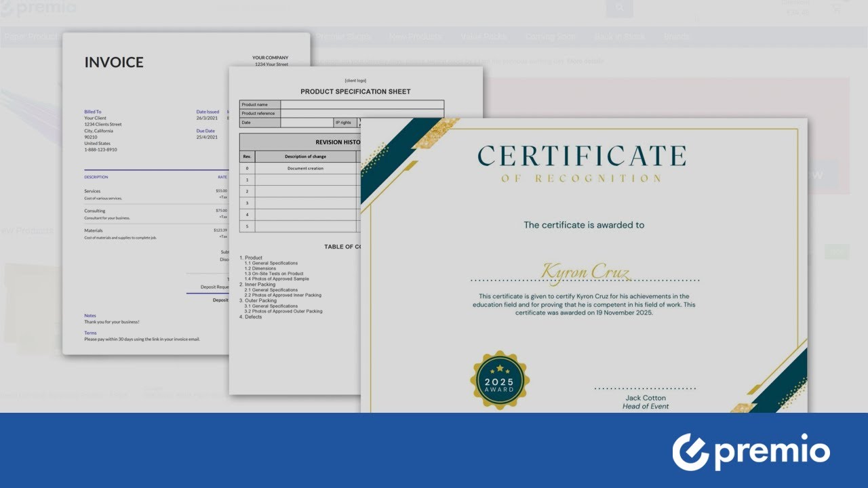Click the 'Terms' label on invoice

click(90, 333)
